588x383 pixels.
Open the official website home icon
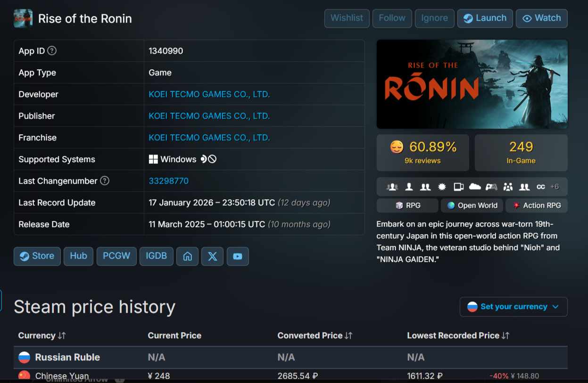point(187,256)
